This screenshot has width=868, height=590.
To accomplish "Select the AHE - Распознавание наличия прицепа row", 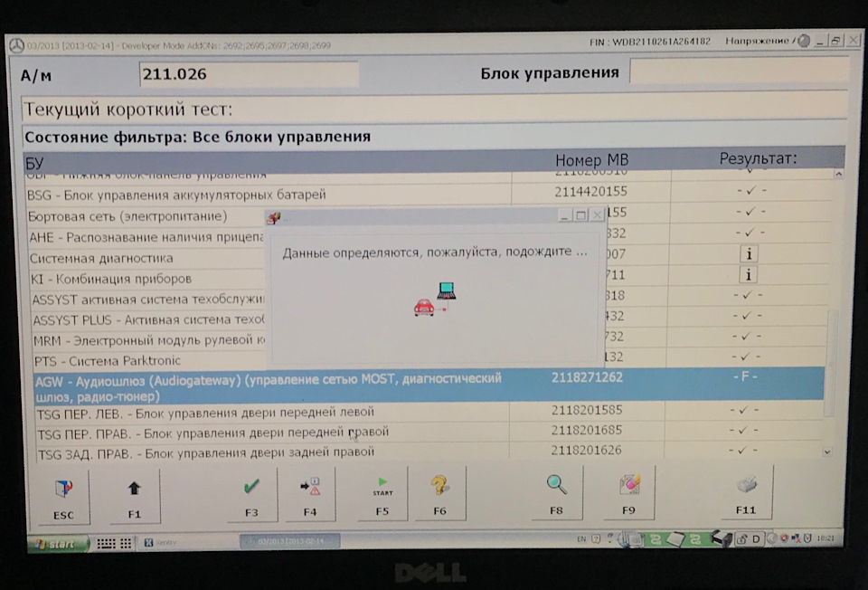I will [x=146, y=237].
